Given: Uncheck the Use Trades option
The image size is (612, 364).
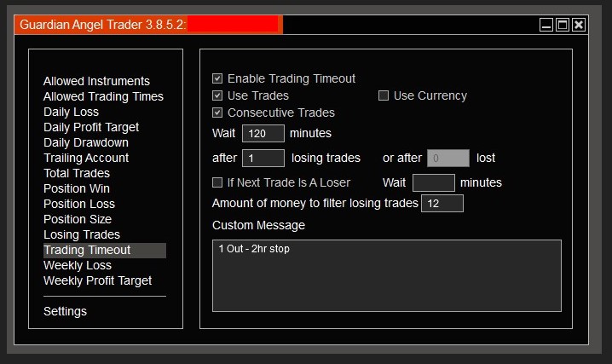Looking at the screenshot, I should pyautogui.click(x=217, y=95).
